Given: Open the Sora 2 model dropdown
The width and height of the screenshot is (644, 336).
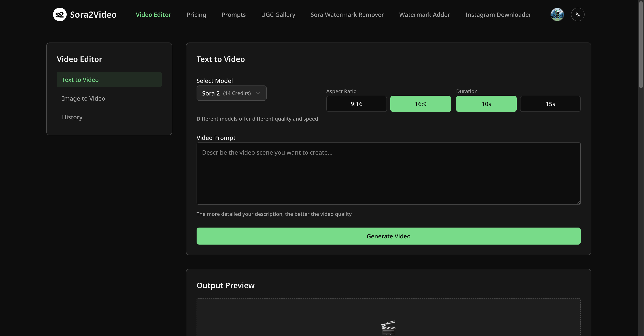Looking at the screenshot, I should 226,93.
